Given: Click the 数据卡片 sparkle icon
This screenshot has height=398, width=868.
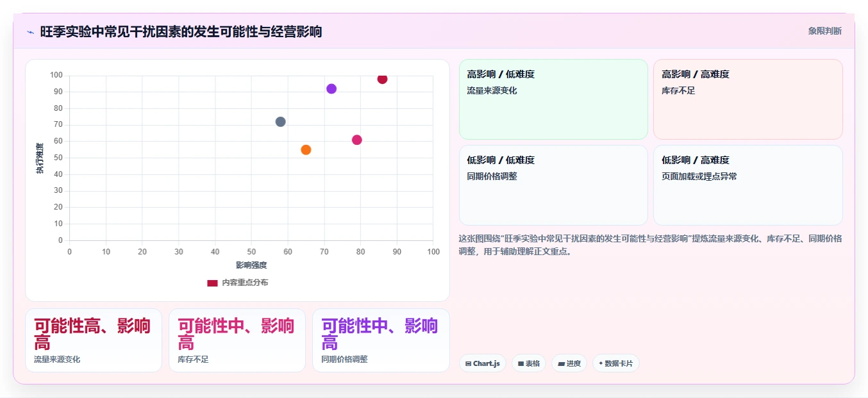Looking at the screenshot, I should point(601,363).
